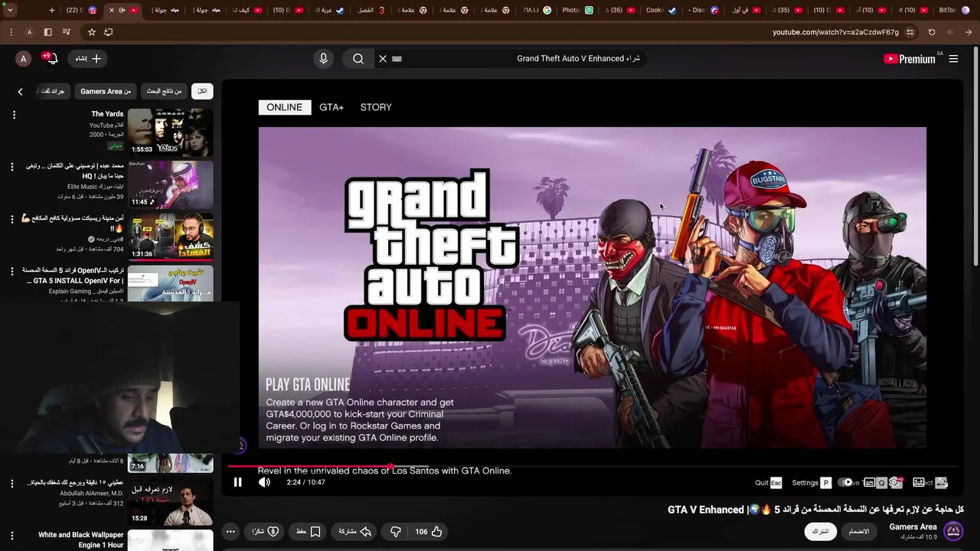Open the YouTube hamburger guide menu
The width and height of the screenshot is (980, 551).
coord(953,59)
